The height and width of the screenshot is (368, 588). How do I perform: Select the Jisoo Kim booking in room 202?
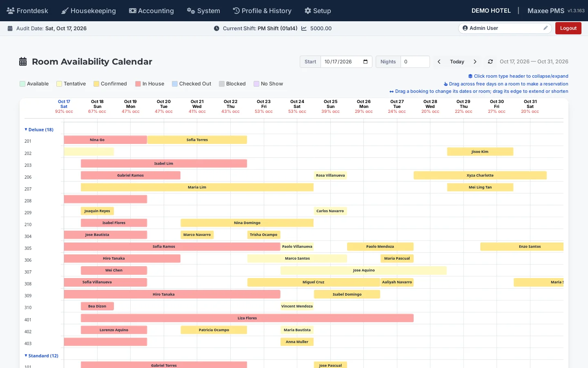click(x=480, y=152)
